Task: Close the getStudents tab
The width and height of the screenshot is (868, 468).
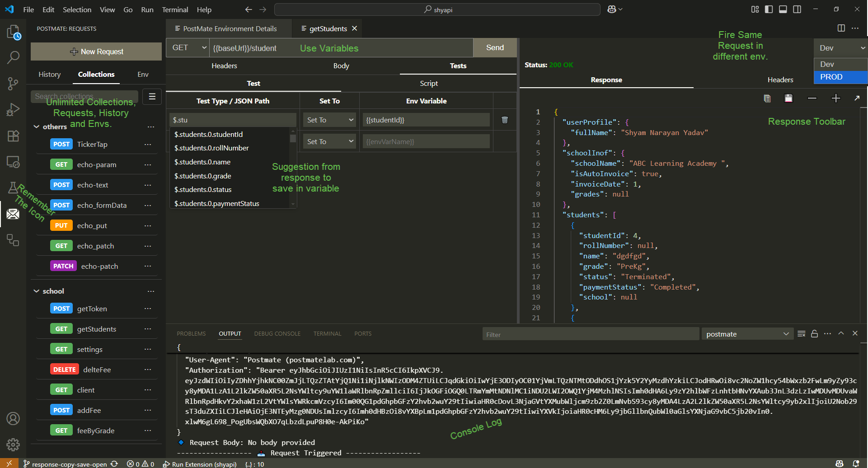Action: pos(355,28)
